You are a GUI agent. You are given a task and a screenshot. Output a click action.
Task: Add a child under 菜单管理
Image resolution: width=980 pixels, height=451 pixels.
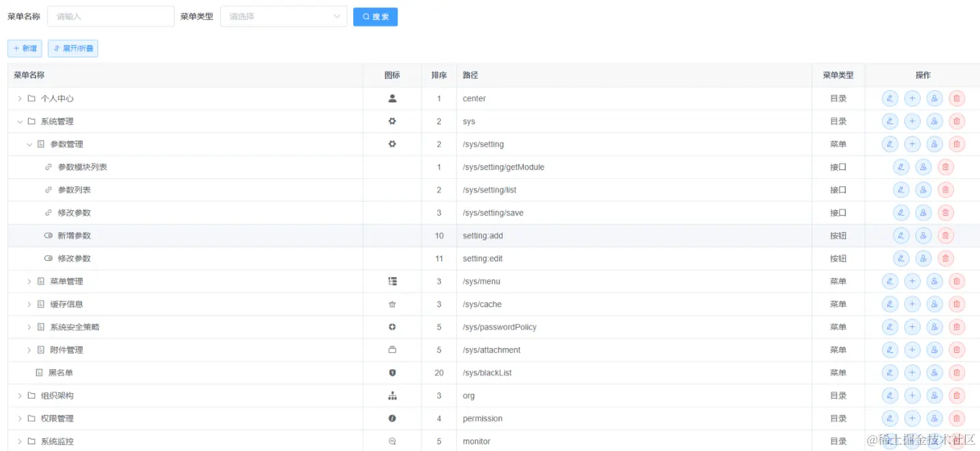point(912,281)
